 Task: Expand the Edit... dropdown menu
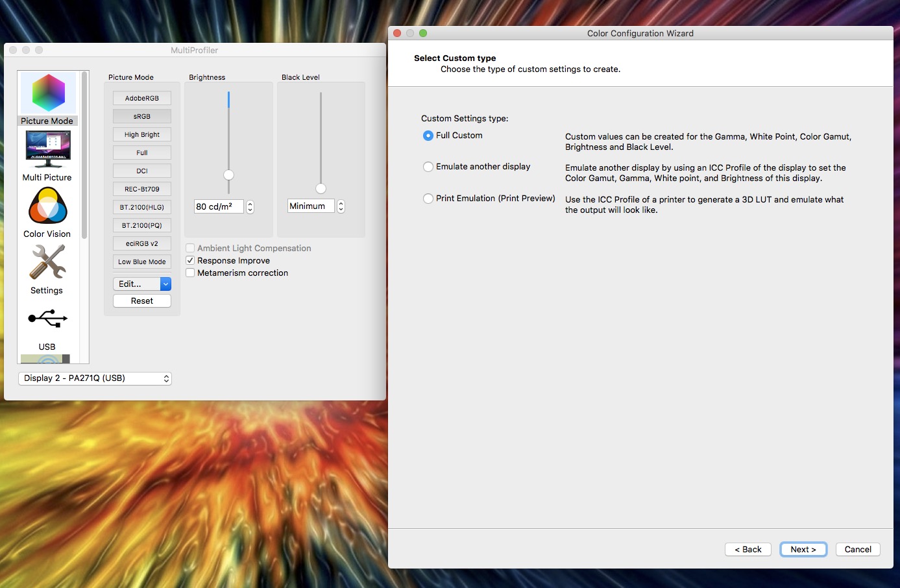[165, 284]
